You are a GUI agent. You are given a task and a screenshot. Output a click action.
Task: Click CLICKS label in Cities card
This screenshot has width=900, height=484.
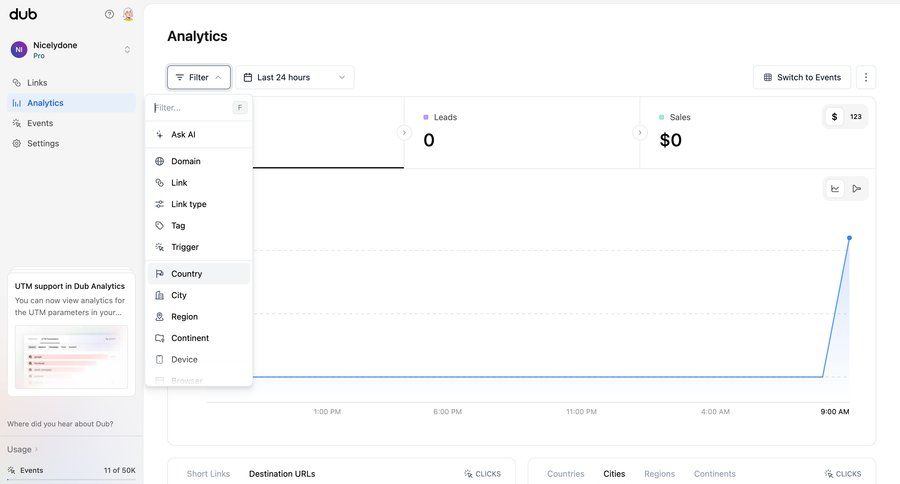click(843, 474)
